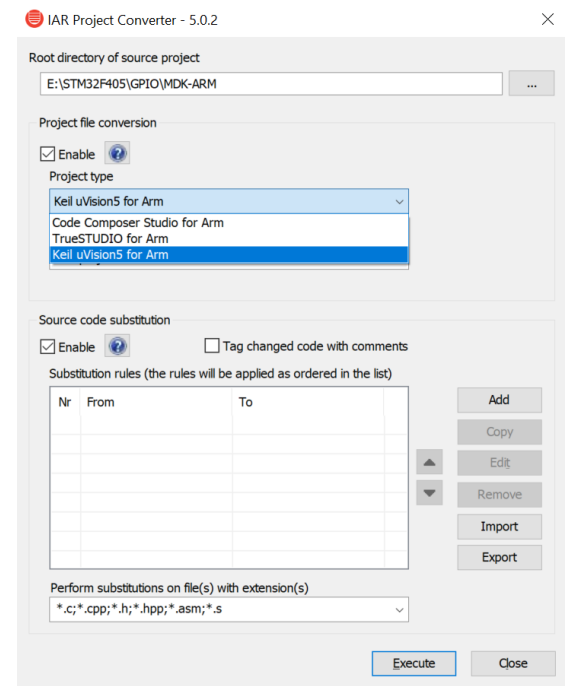Toggle Enable under Source code substitution

pos(47,347)
